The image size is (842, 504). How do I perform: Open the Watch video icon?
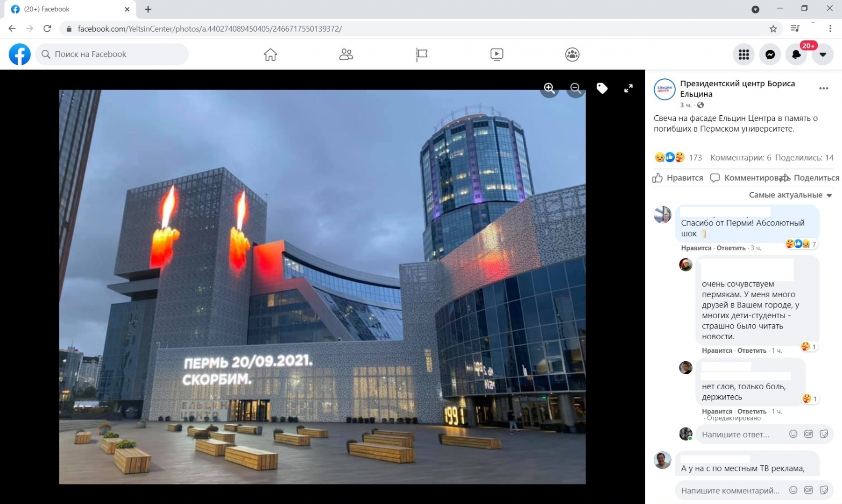click(496, 55)
